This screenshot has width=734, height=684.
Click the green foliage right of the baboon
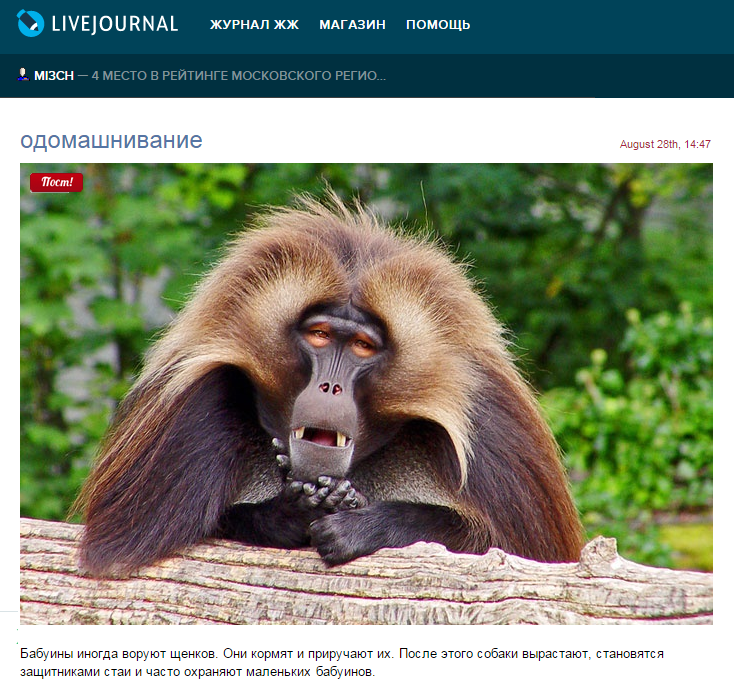pyautogui.click(x=640, y=400)
